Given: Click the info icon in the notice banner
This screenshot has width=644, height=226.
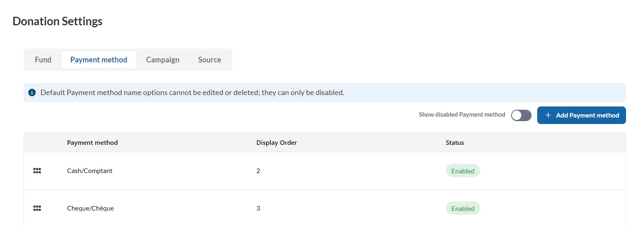Looking at the screenshot, I should click(32, 93).
